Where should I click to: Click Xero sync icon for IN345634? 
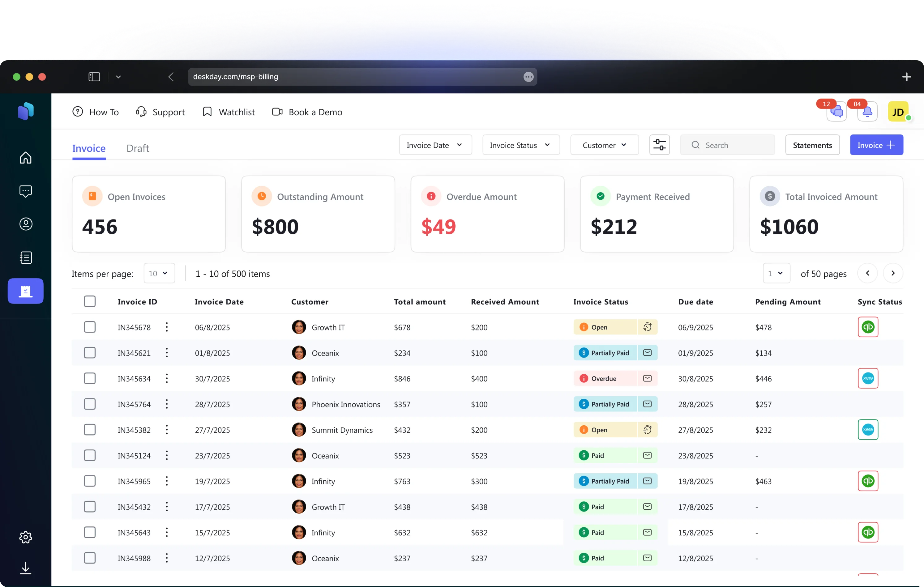click(868, 378)
